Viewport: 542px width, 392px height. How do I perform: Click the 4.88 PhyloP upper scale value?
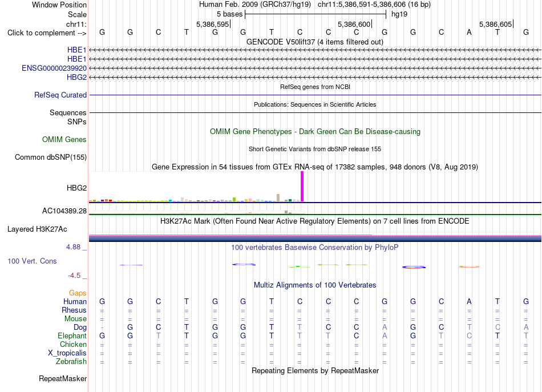(x=73, y=247)
